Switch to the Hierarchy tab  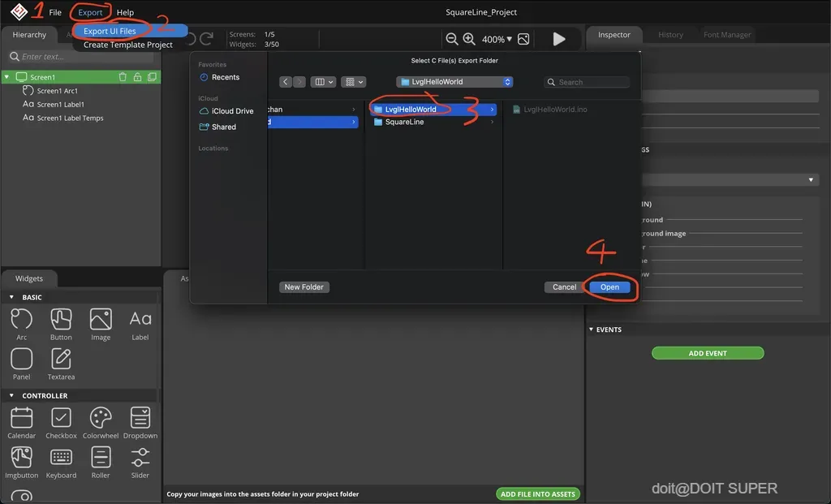click(x=29, y=34)
